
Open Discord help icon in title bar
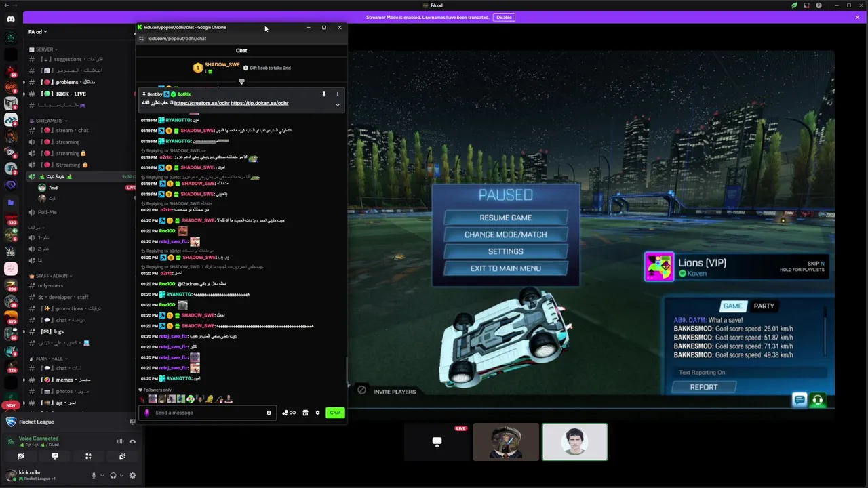[818, 5]
